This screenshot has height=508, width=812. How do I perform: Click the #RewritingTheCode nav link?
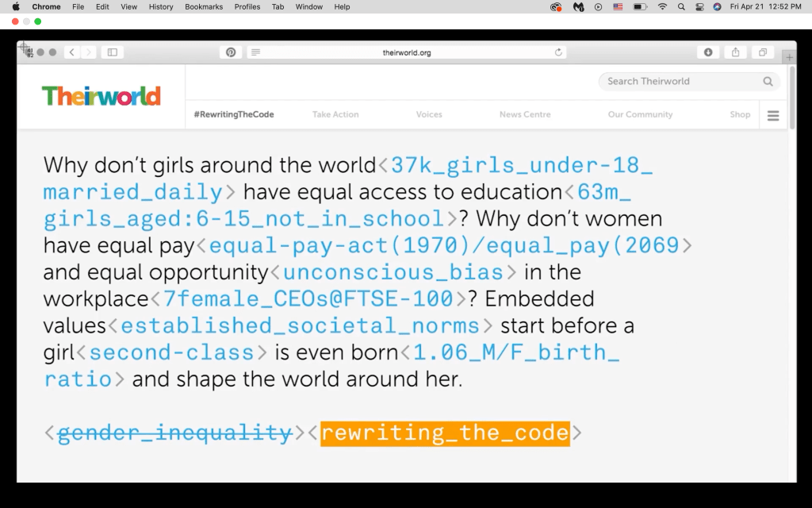tap(234, 114)
